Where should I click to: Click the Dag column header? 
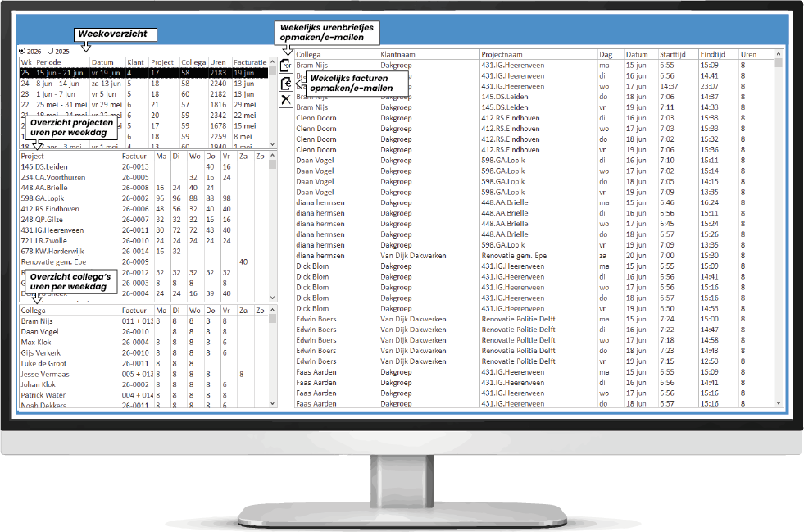coord(611,54)
